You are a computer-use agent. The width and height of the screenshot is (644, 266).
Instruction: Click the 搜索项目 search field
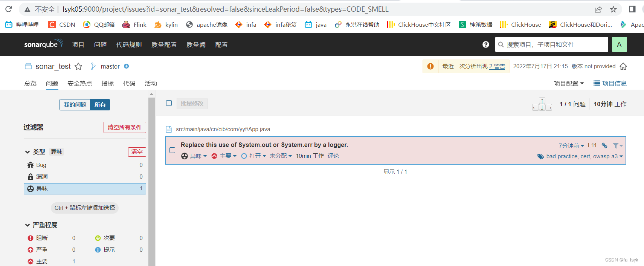[x=552, y=44]
